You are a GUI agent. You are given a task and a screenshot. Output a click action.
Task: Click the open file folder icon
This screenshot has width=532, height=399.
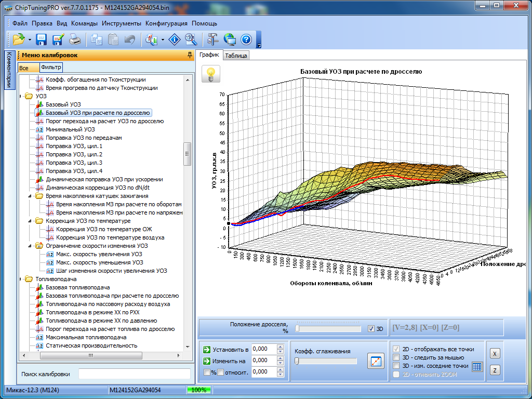tap(19, 39)
